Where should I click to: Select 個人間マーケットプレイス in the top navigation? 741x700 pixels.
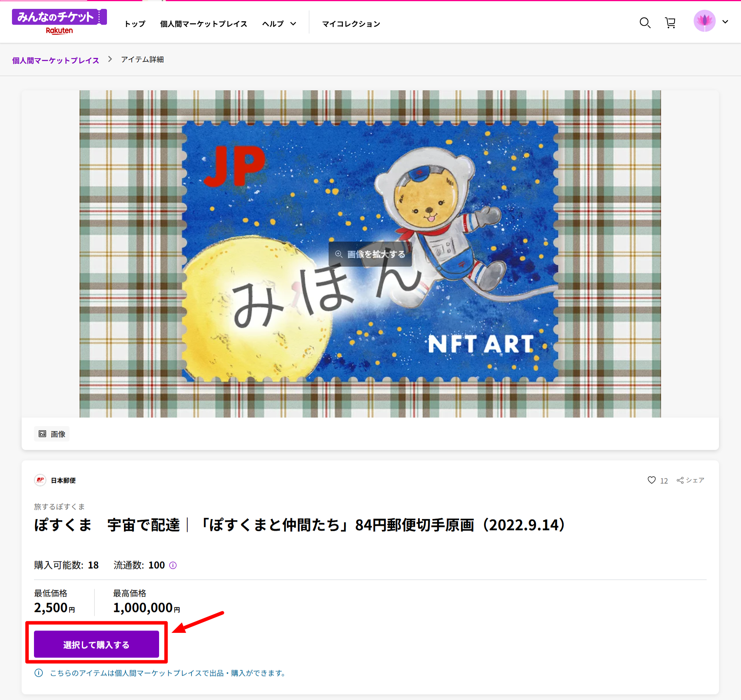[x=203, y=23]
